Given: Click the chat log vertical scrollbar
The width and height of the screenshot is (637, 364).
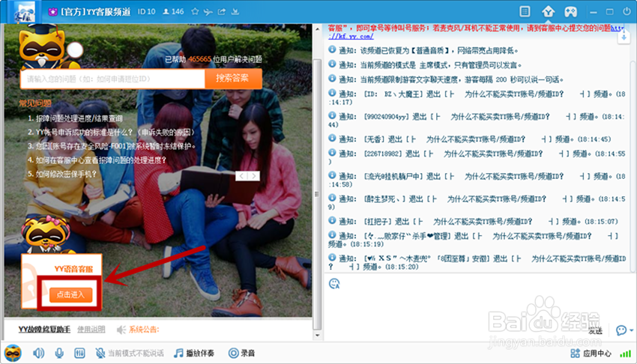Looking at the screenshot, I should pyautogui.click(x=633, y=166).
